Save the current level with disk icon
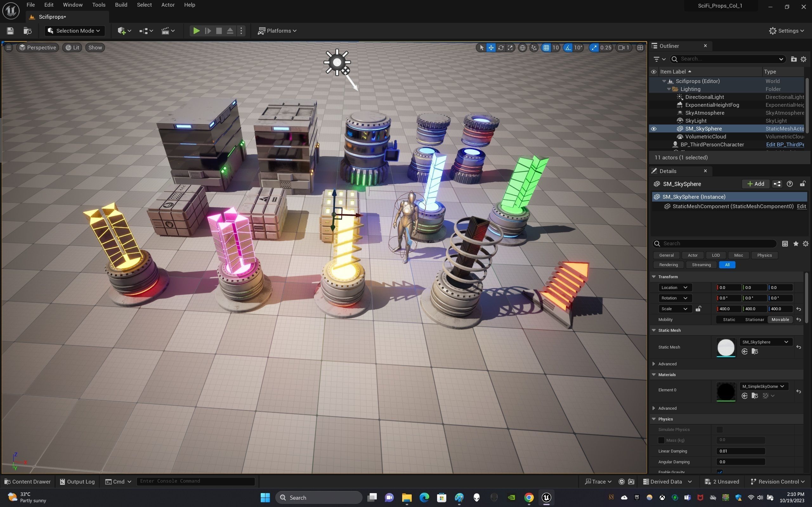Screen dimensions: 812x507 (10, 31)
